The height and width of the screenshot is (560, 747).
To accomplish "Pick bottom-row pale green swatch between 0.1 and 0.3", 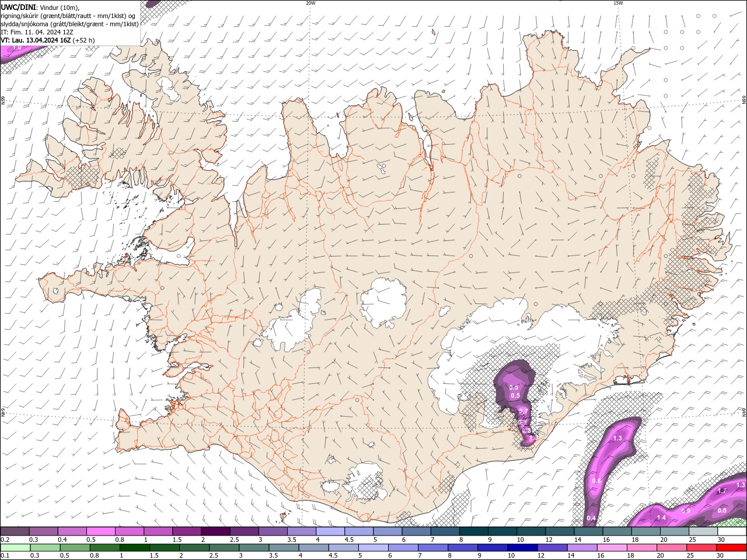I will (15, 548).
